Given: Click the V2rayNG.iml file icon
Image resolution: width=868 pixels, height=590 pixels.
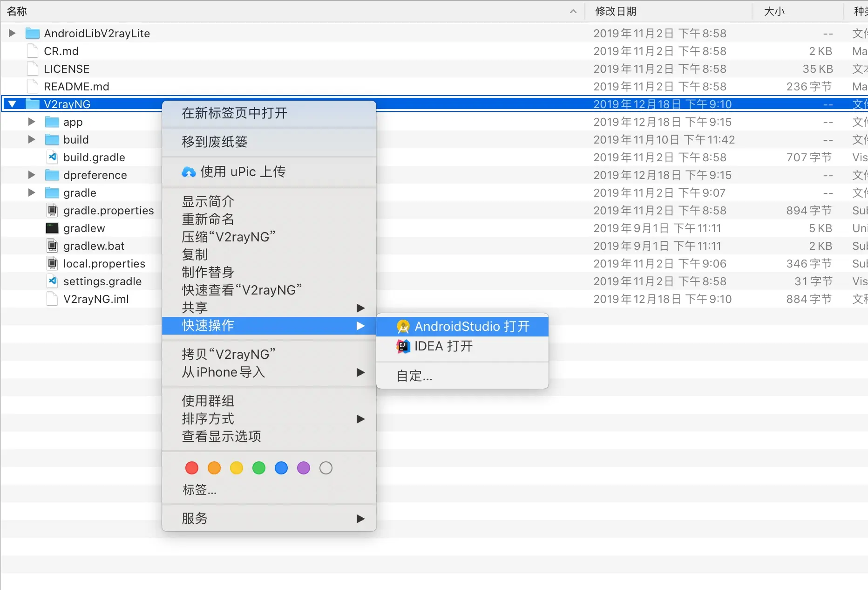Looking at the screenshot, I should (x=52, y=299).
